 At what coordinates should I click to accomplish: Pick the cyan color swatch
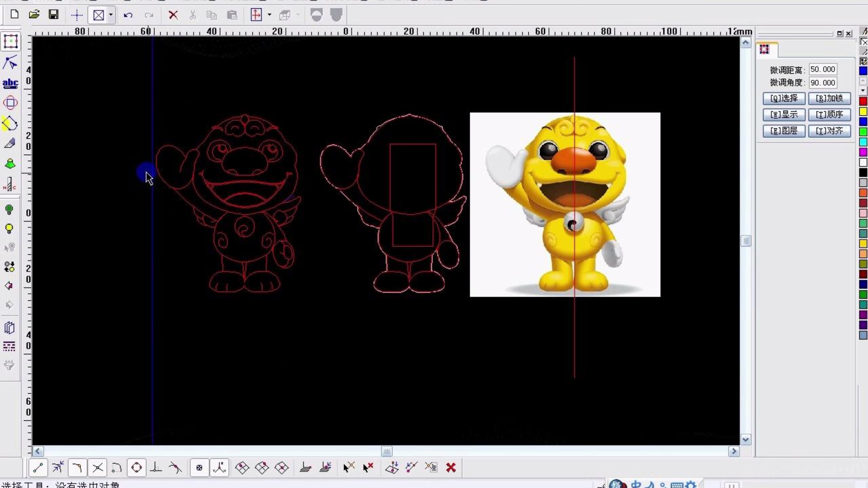[863, 142]
